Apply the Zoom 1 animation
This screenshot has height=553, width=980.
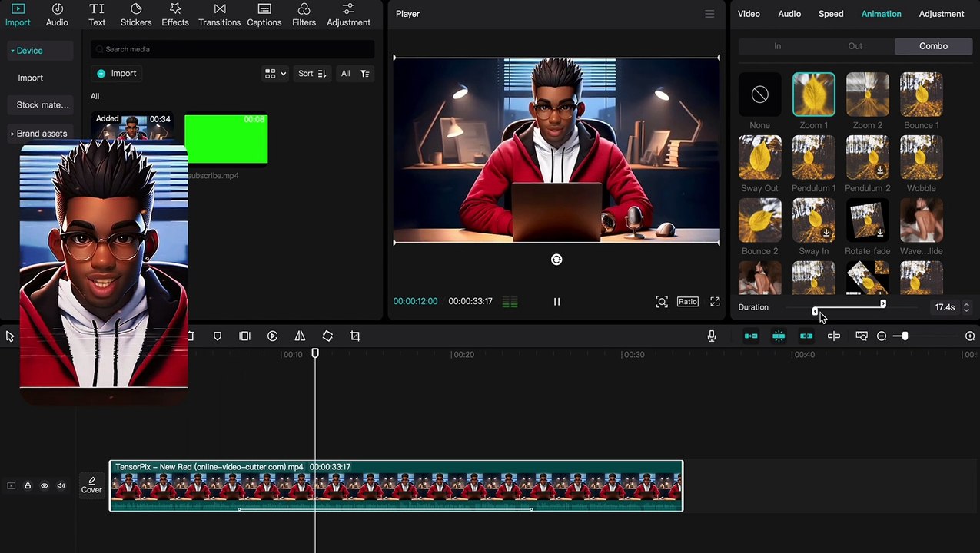tap(814, 94)
